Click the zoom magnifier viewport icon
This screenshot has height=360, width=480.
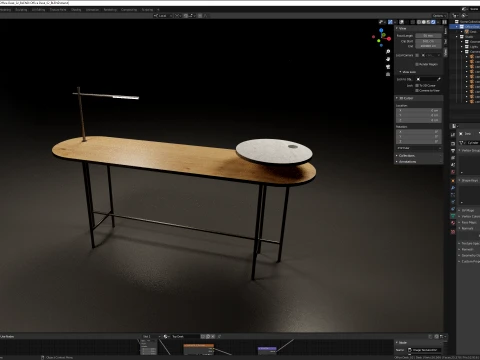[x=388, y=51]
